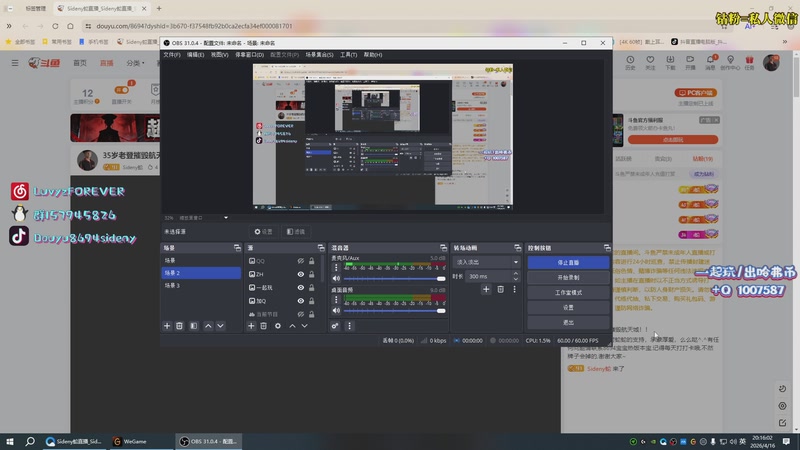800x450 pixels.
Task: Unlock the 加Q source
Action: tap(312, 301)
